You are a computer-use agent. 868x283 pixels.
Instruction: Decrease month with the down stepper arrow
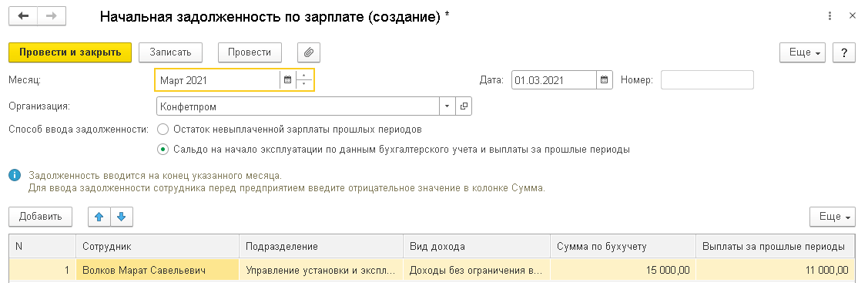coord(304,85)
